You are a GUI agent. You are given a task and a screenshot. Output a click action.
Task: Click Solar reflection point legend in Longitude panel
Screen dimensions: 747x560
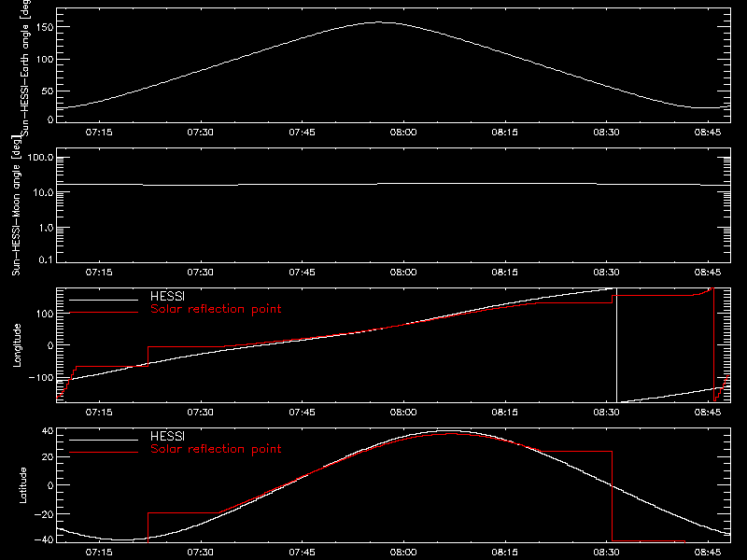tap(216, 309)
